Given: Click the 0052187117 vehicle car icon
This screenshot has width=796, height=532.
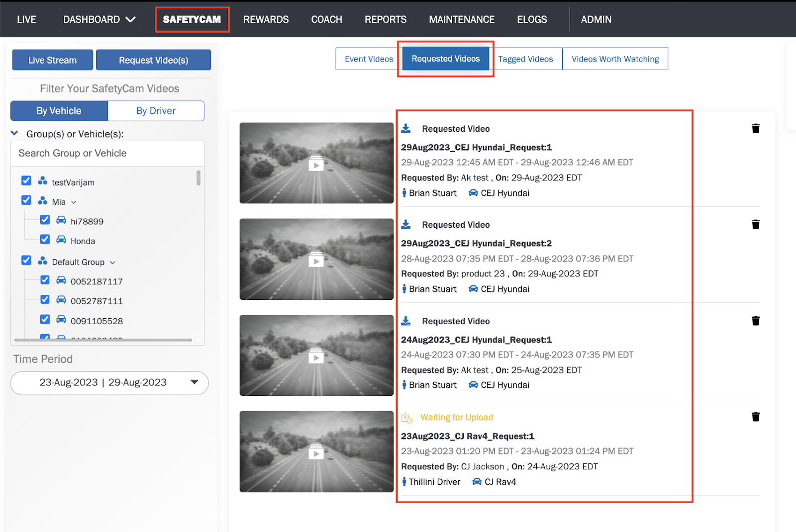Looking at the screenshot, I should point(61,280).
